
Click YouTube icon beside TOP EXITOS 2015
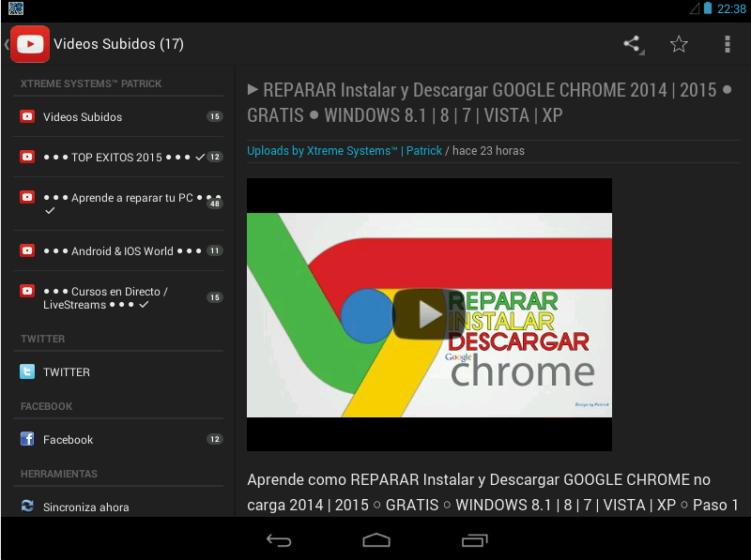[27, 157]
